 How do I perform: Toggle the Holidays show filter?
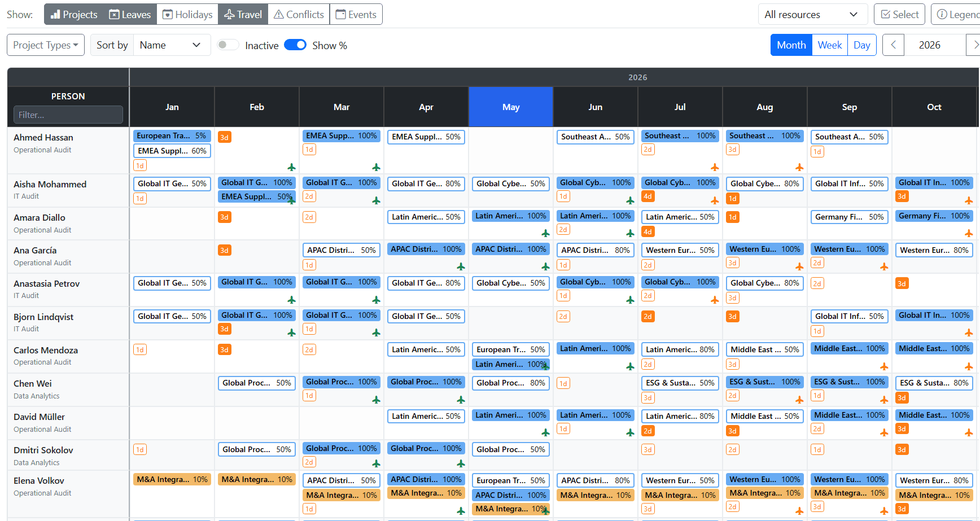[187, 14]
